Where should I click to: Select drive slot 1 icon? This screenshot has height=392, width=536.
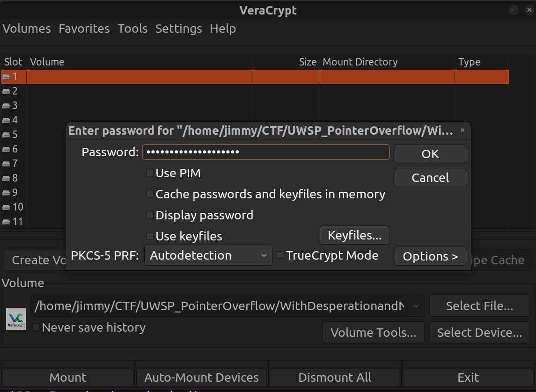[6, 77]
